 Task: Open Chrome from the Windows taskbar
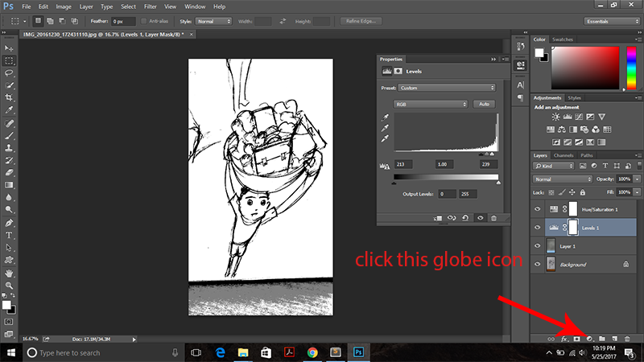(x=312, y=352)
